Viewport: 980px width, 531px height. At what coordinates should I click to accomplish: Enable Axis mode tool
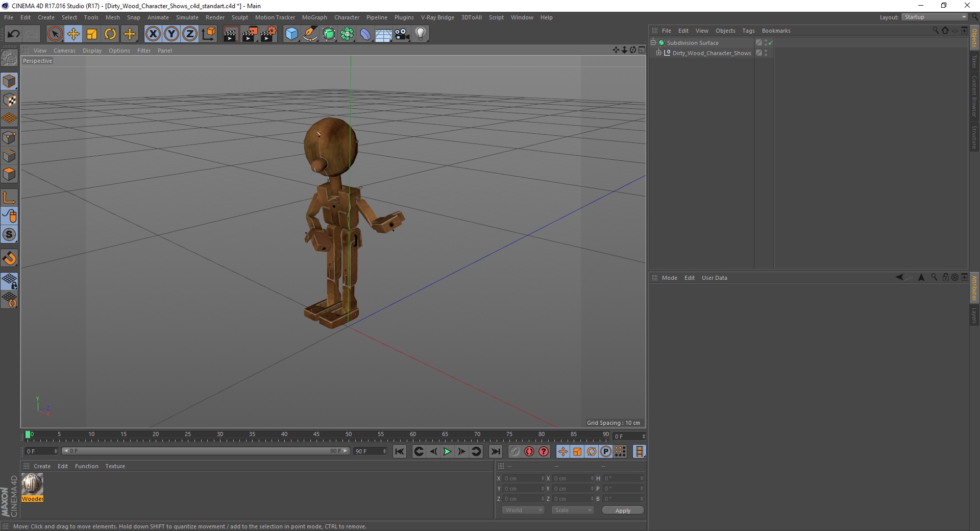click(x=9, y=198)
